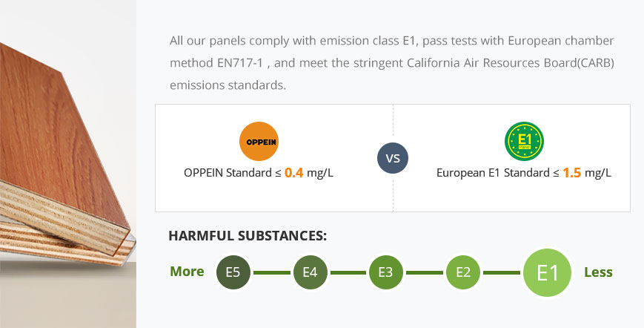
Task: Click the plywood panel image
Action: click(x=67, y=164)
